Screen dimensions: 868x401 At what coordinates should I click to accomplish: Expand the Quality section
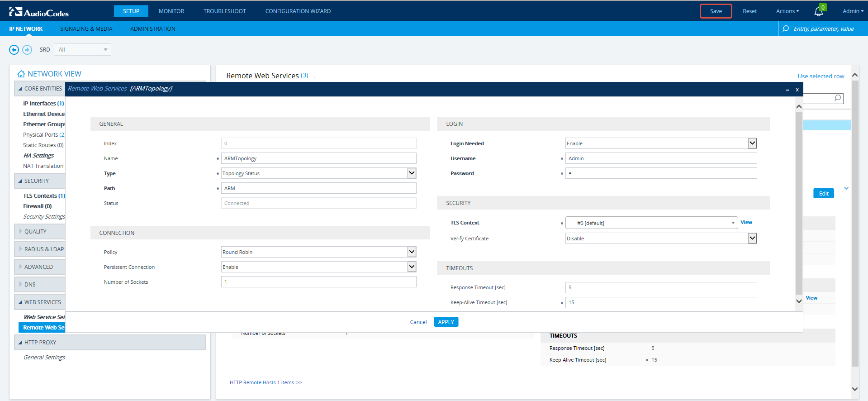(x=40, y=232)
